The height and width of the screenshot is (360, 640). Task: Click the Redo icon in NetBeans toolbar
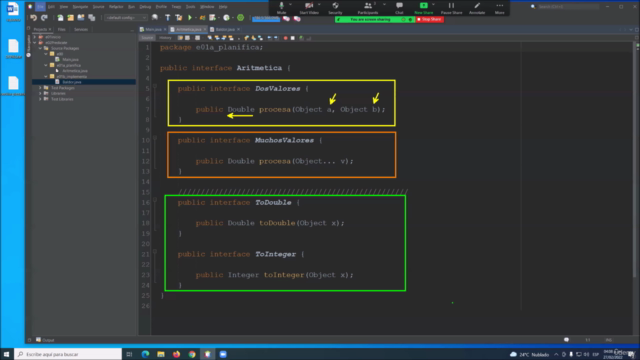(44, 18)
